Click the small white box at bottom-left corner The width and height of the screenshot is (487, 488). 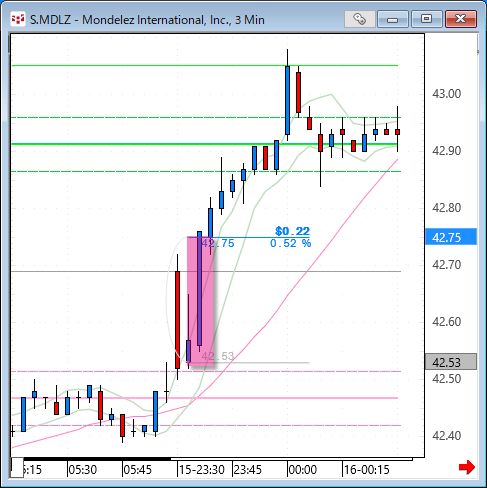pyautogui.click(x=17, y=467)
